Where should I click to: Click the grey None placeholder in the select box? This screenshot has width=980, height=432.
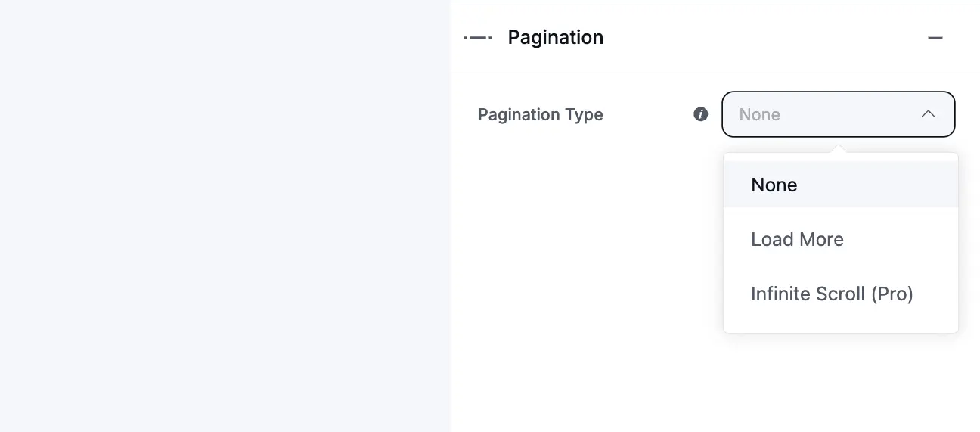[x=759, y=115]
